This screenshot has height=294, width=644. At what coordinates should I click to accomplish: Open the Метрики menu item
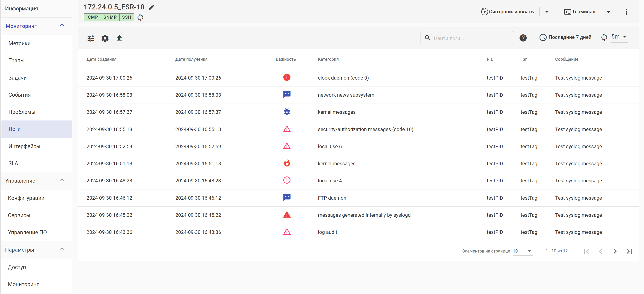[19, 43]
